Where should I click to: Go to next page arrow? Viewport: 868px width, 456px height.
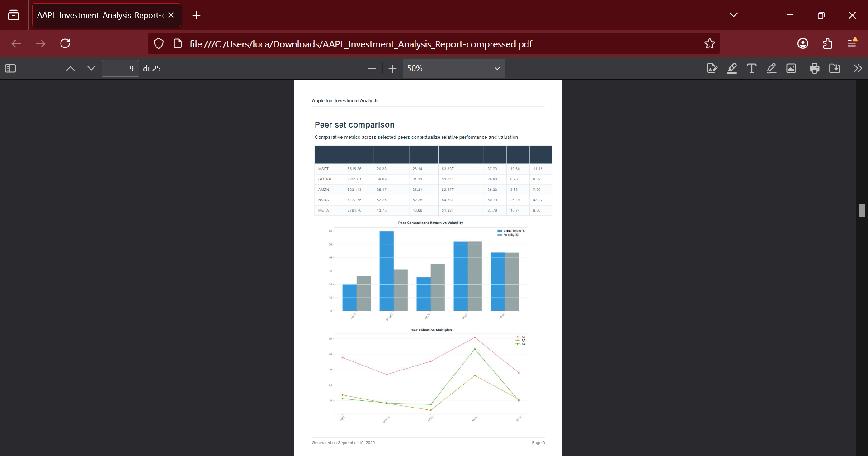point(91,68)
